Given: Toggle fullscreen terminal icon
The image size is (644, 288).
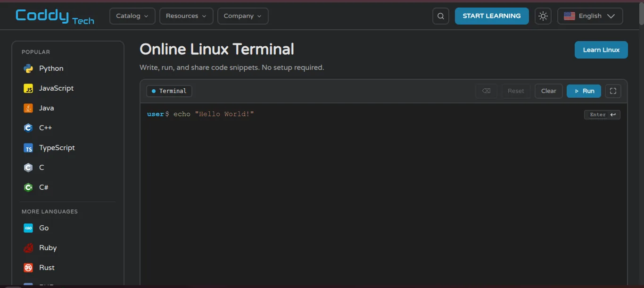Looking at the screenshot, I should click(x=613, y=91).
